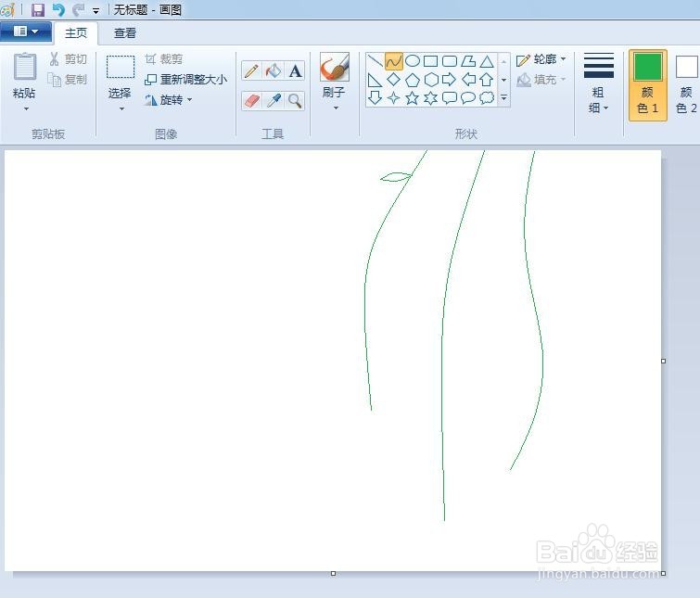Select the Rounded rectangular callout shape
Image resolution: width=700 pixels, height=598 pixels.
coord(450,98)
